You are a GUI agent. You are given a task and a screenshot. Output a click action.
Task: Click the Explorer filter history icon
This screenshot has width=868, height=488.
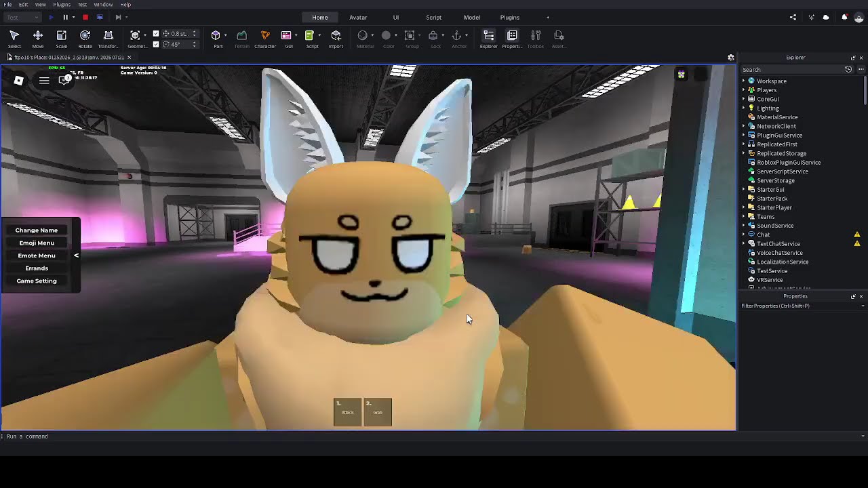[848, 69]
